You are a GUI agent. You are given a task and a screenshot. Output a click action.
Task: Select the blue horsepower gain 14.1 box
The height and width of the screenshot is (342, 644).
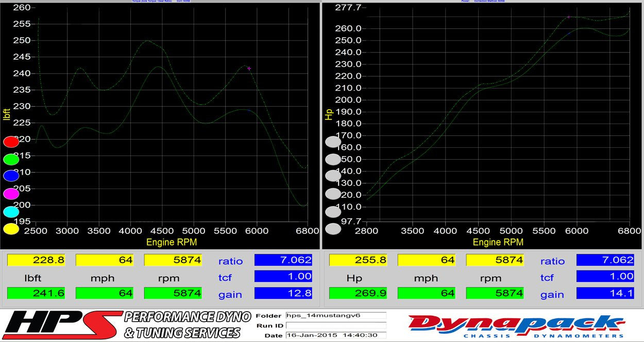(605, 293)
